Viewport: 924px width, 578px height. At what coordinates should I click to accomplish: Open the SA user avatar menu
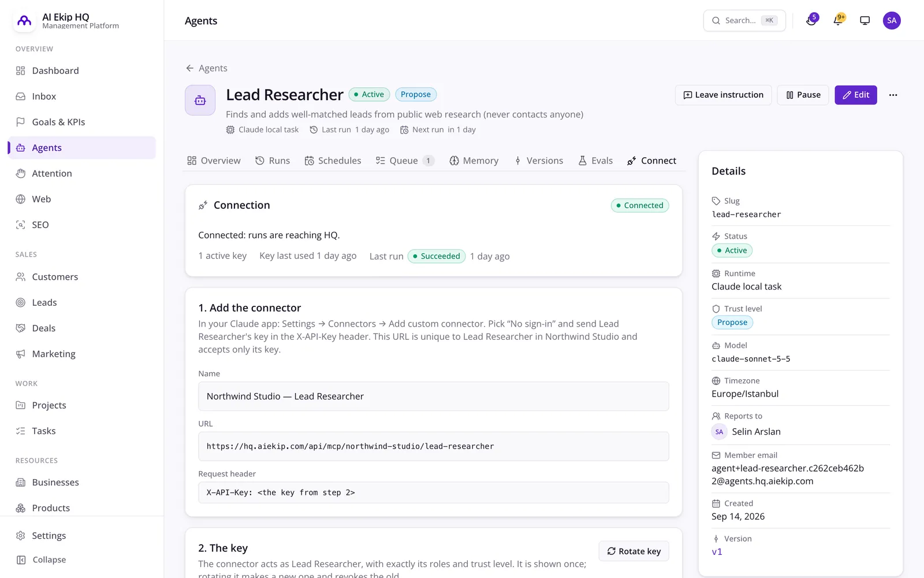(x=892, y=21)
